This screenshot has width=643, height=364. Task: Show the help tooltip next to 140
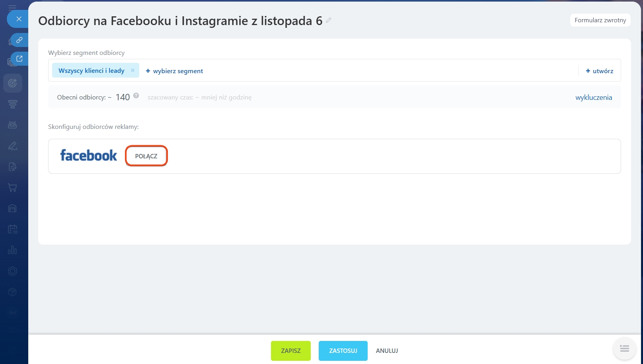(136, 95)
